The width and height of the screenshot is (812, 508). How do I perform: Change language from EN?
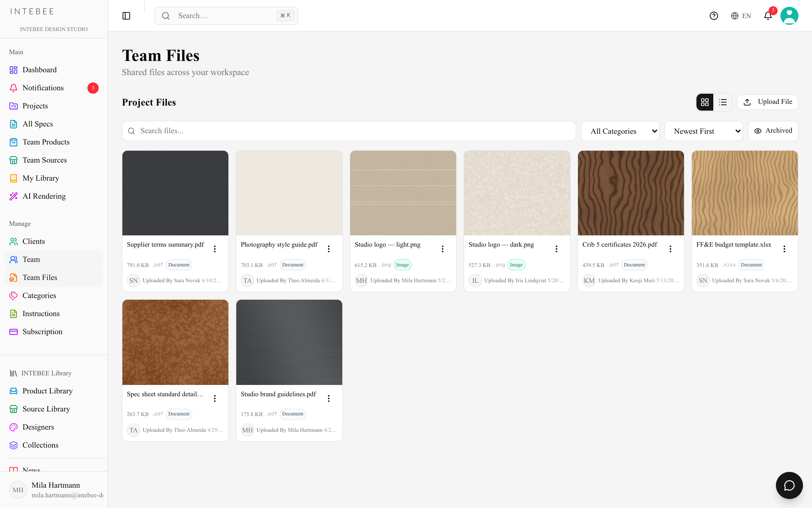point(741,16)
